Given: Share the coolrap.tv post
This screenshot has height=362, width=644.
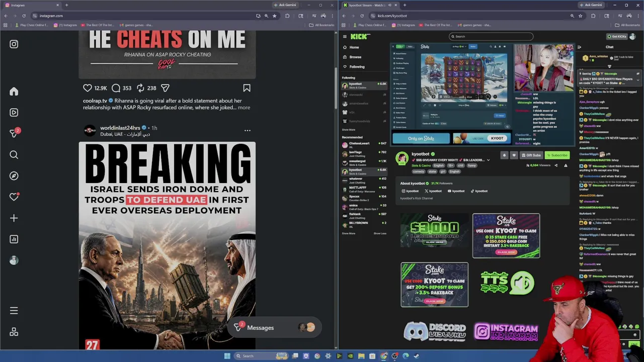Looking at the screenshot, I should (x=165, y=88).
